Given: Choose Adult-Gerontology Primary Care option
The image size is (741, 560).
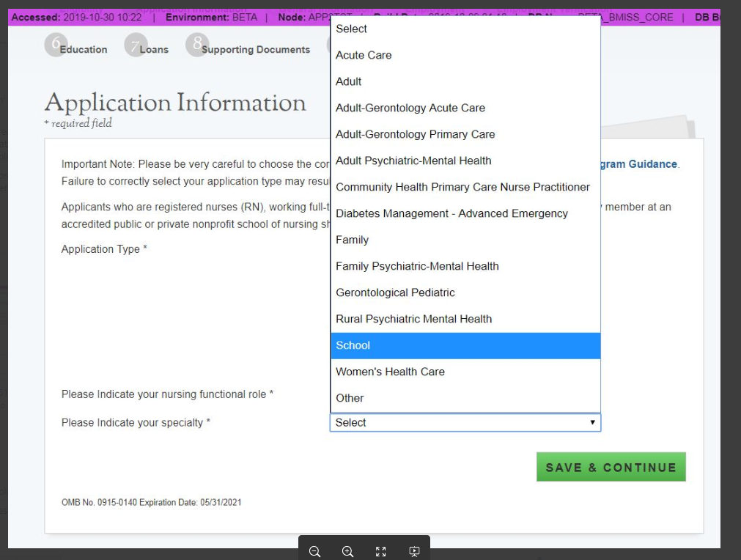Looking at the screenshot, I should point(415,134).
